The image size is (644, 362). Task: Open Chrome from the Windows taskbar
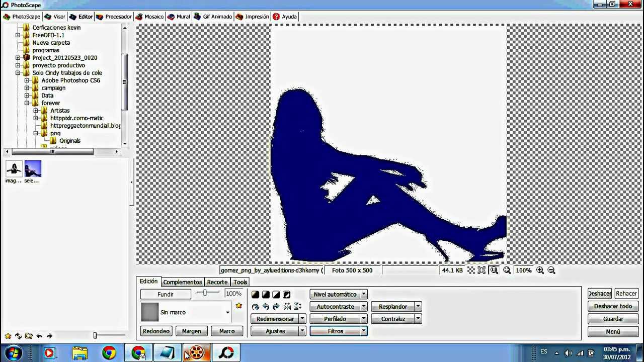coord(109,353)
